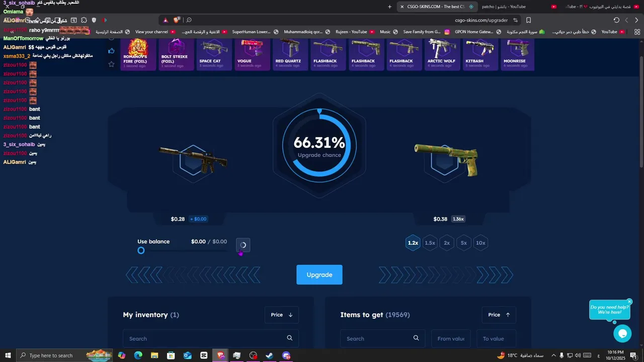644x362 pixels.
Task: Click the thumbs-up like icon
Action: point(112,51)
